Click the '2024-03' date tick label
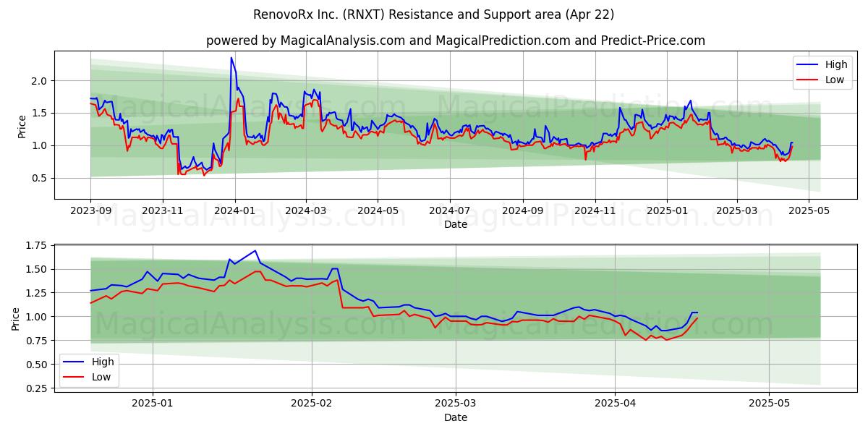The image size is (868, 434). 305,210
